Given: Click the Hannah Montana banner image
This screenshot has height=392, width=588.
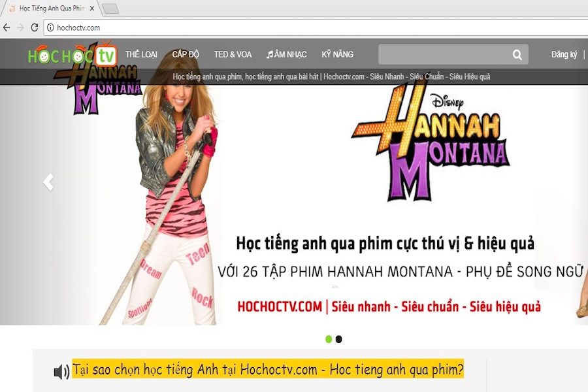Looking at the screenshot, I should tap(294, 204).
